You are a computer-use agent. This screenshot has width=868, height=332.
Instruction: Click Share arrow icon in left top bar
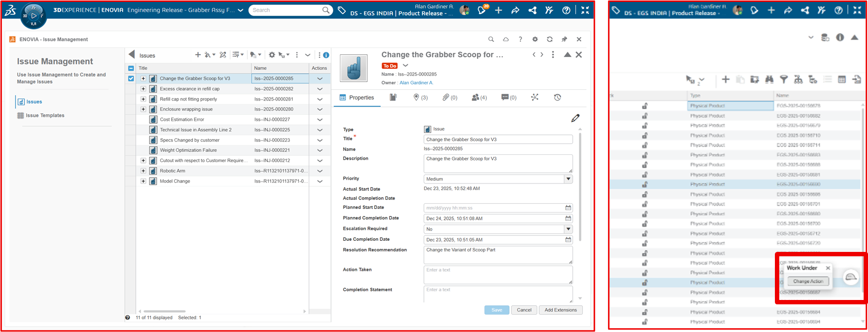(515, 10)
